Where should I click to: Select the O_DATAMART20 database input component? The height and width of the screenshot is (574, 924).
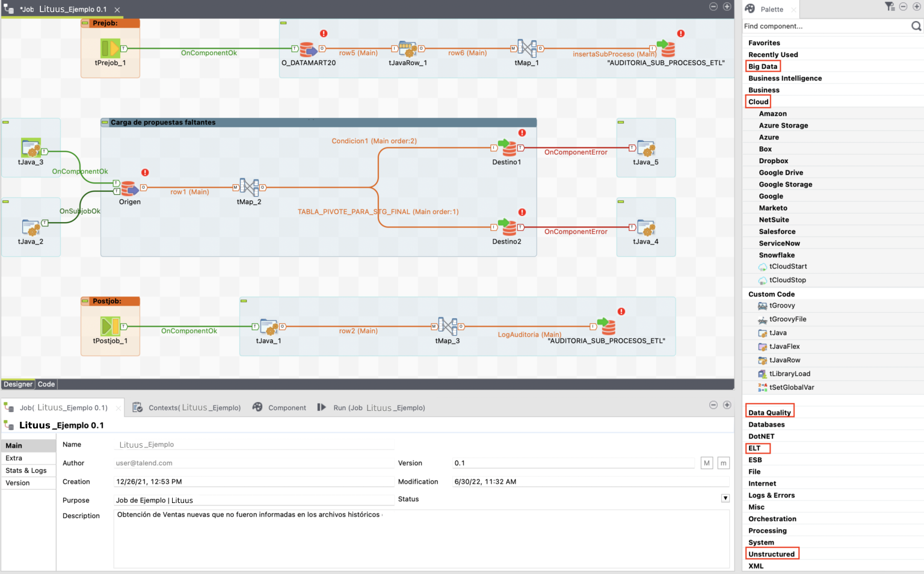pos(308,49)
